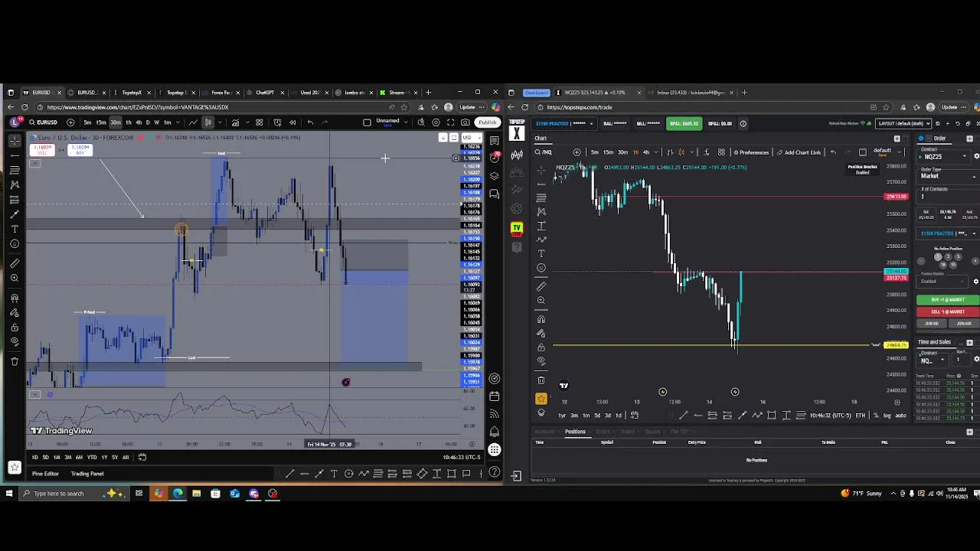Switch to the ChatGPT browser tab
This screenshot has height=551, width=980.
click(x=265, y=93)
